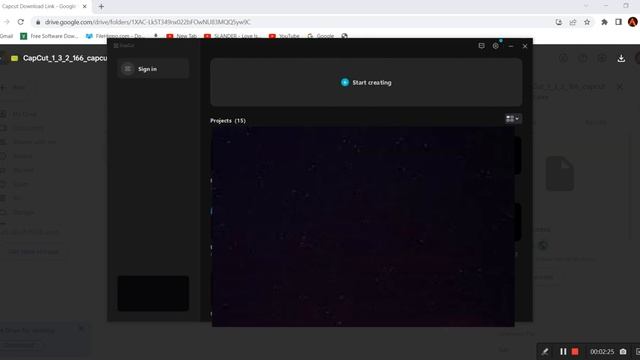Open the New Tab bookmark
Viewport: 640px width, 360px height.
[182, 36]
